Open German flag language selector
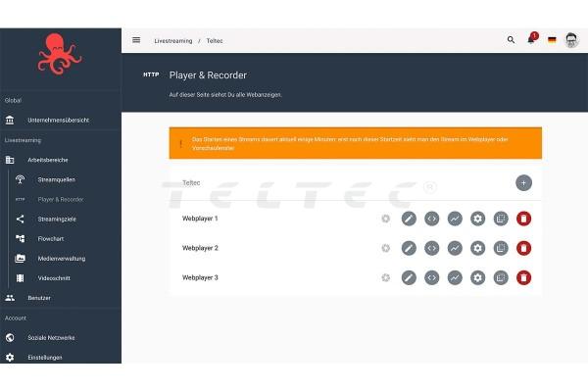Screen dimensions: 588x392 click(552, 40)
